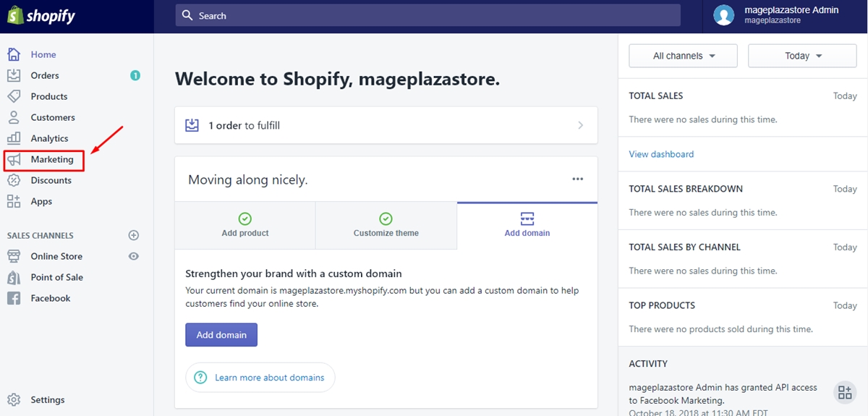The image size is (868, 416).
Task: Click the Facebook Marketing activity app icon
Action: tap(844, 392)
